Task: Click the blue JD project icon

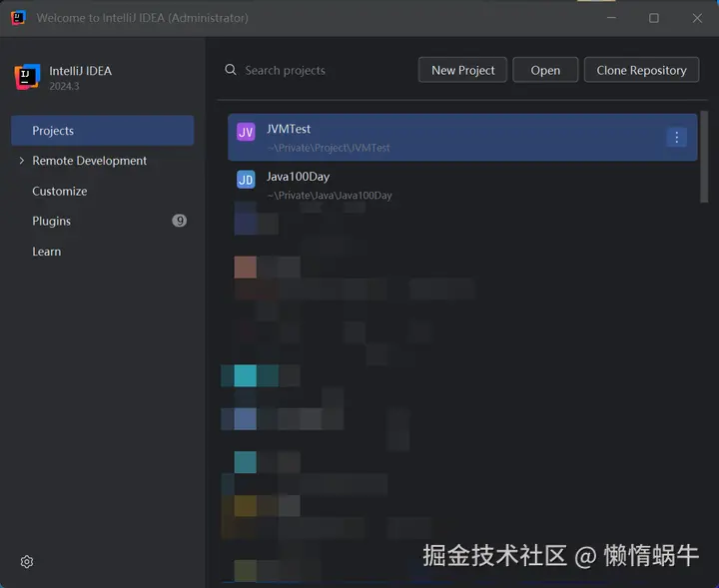Action: pyautogui.click(x=246, y=180)
